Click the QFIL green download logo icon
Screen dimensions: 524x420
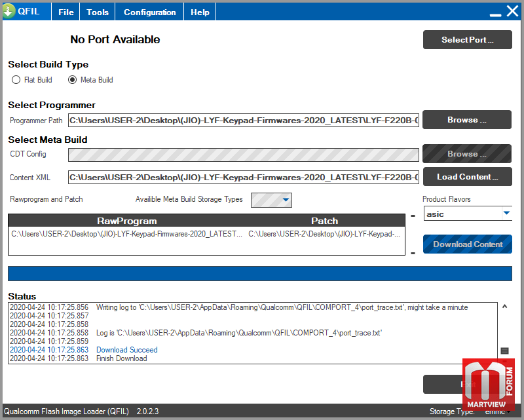pyautogui.click(x=9, y=11)
